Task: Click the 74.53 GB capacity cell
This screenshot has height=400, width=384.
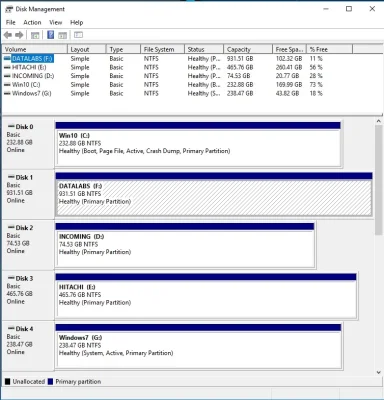Action: point(238,76)
